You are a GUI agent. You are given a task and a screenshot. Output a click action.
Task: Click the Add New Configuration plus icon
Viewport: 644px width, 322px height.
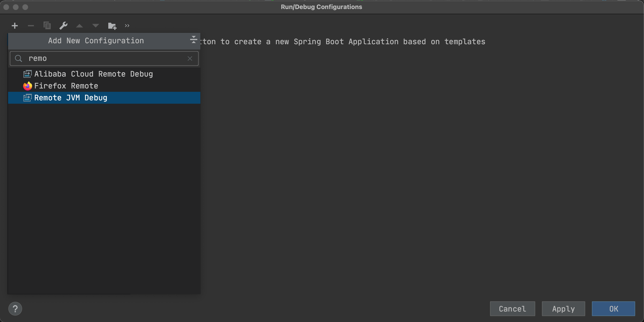pos(15,26)
